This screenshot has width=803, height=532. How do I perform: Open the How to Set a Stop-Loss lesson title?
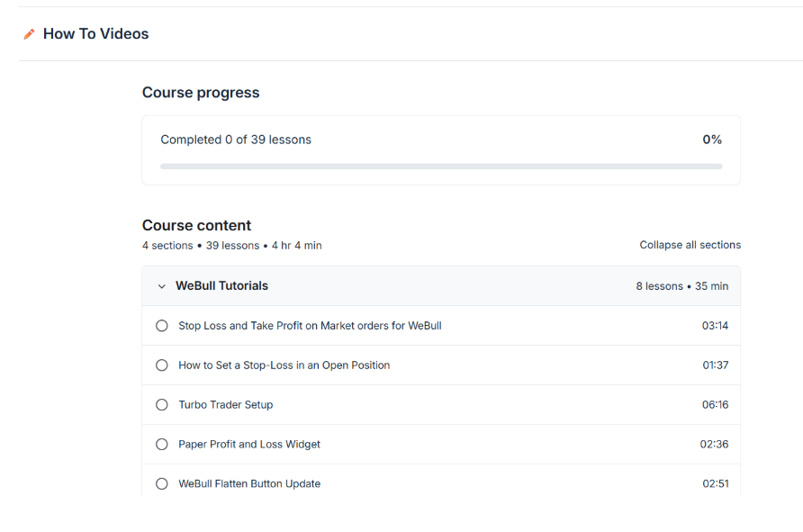coord(284,365)
